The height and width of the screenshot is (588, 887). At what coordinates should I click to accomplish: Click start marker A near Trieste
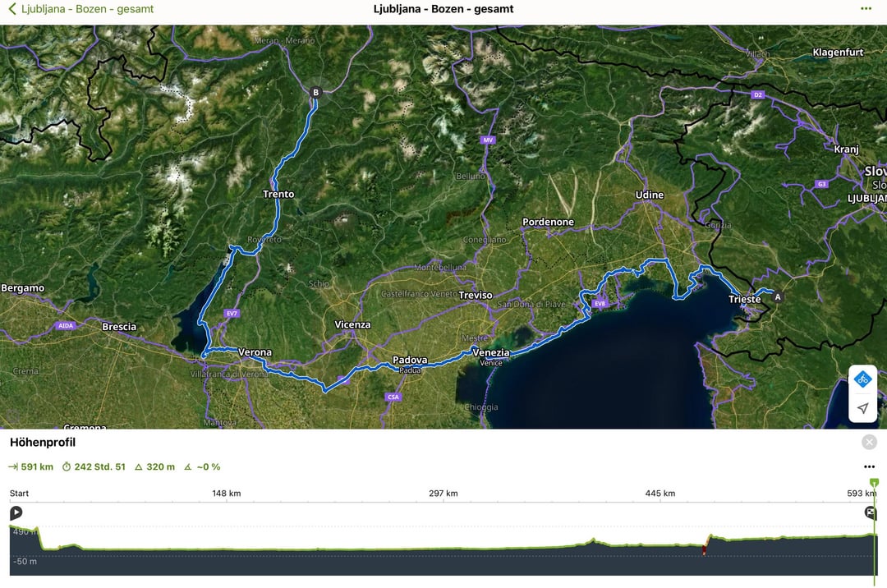(x=778, y=296)
